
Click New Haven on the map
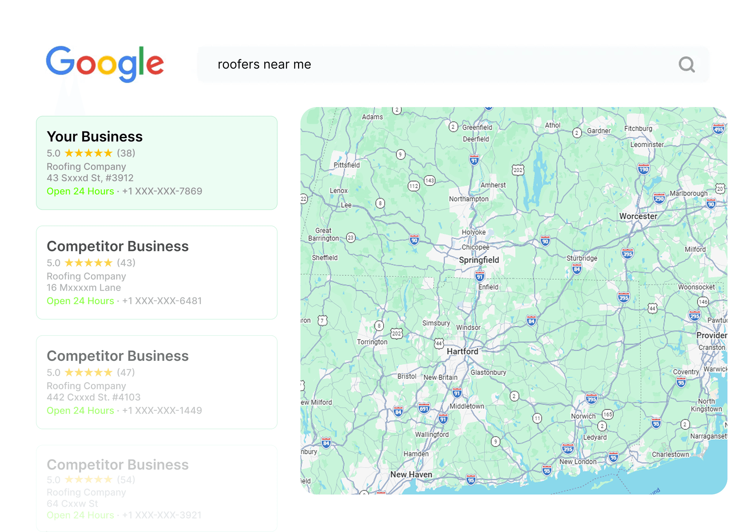click(411, 475)
